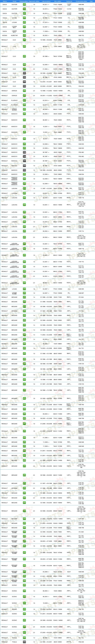This screenshot has width=95, height=644.
Task: Click the diesel ON icon for CLIO 09.1998 -> 05.2005
Action: [24, 73]
